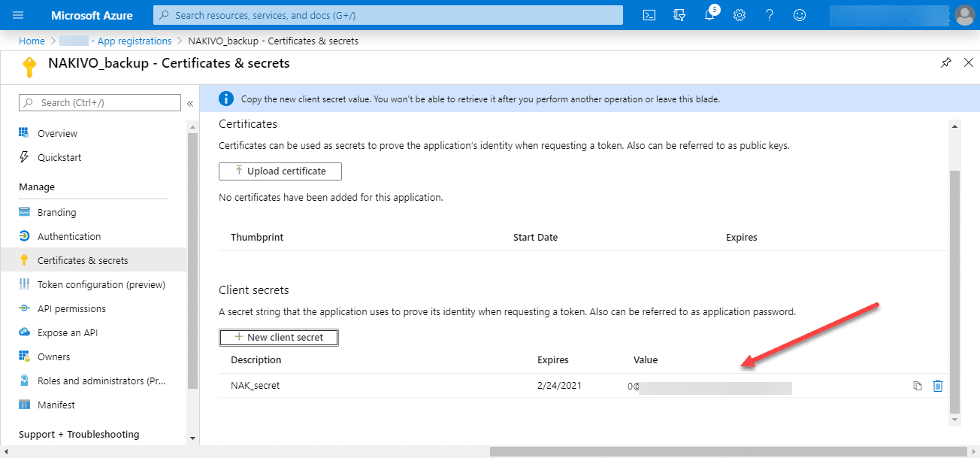Open the Directory + subscription filter icon
The width and height of the screenshot is (980, 458).
[x=680, y=15]
